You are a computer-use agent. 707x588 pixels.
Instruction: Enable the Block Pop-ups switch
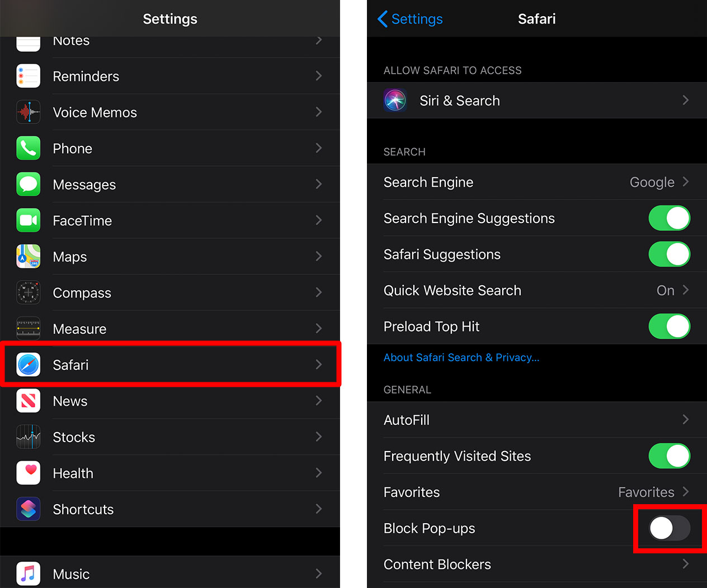tap(669, 528)
